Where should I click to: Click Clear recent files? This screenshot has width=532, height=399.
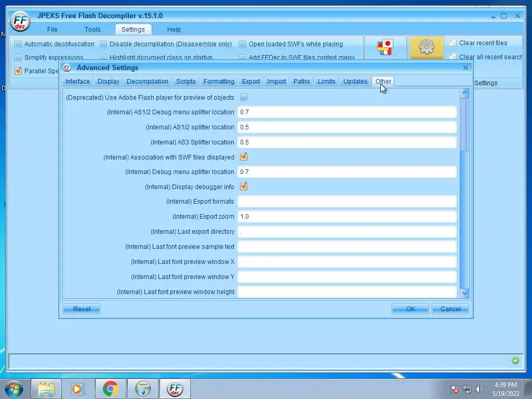[x=483, y=43]
